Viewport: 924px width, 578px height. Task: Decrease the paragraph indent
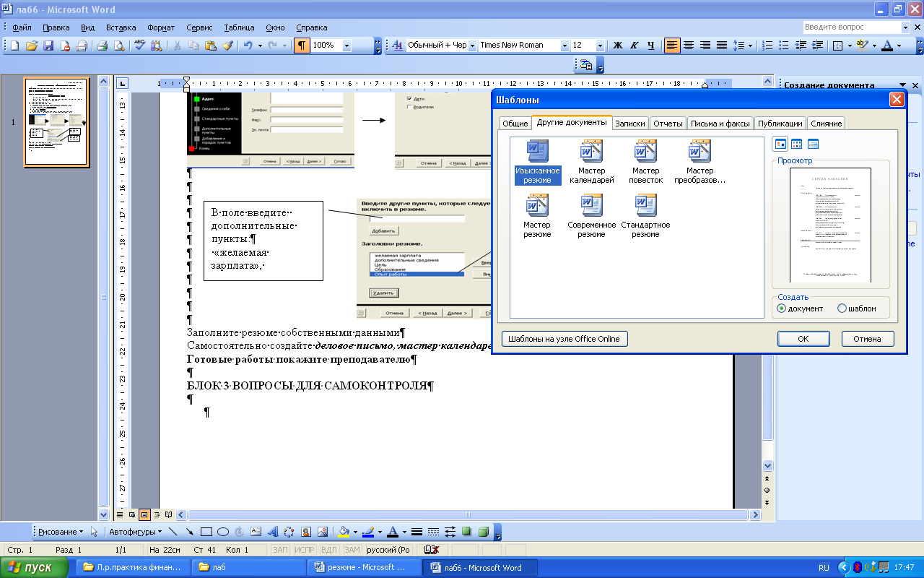(x=800, y=46)
